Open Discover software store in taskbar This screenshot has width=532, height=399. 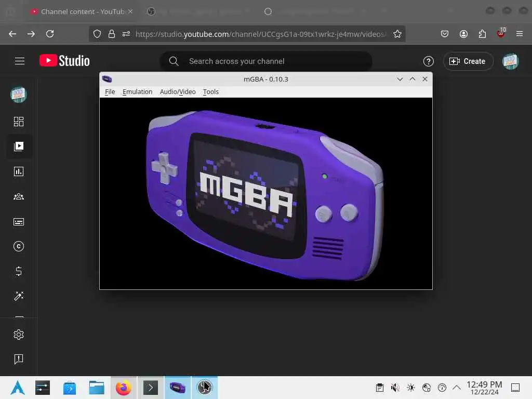coord(70,388)
